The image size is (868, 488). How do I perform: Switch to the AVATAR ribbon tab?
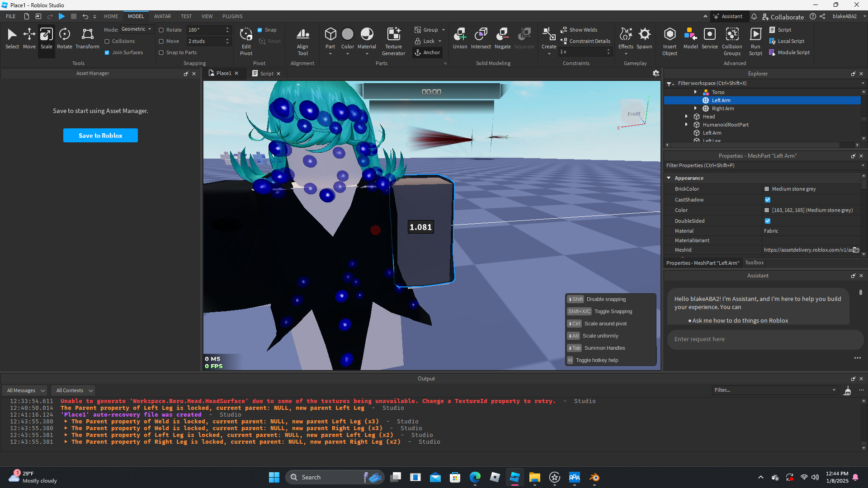click(x=162, y=16)
